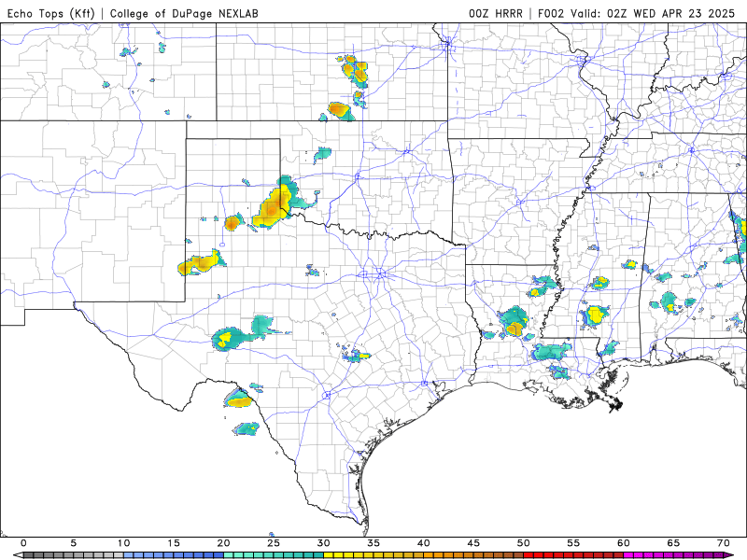747x560 pixels.
Task: Click the color scale label "5"
Action: point(74,543)
